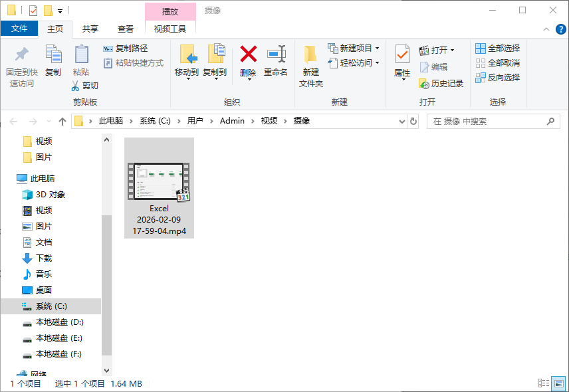
Task: Switch to large thumbnails view in status bar
Action: coord(559,383)
